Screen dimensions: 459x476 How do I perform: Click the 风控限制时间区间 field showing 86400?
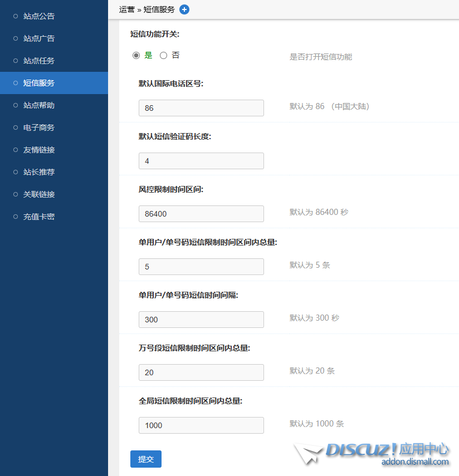(201, 214)
